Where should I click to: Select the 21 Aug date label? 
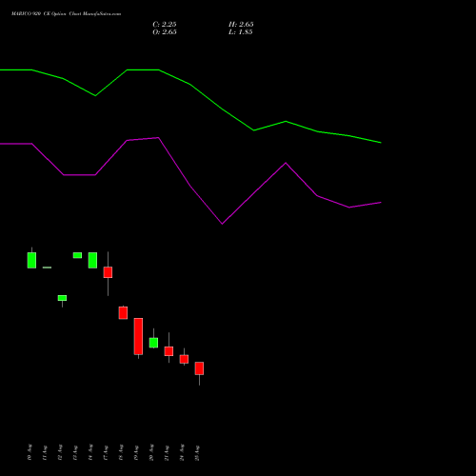point(167,452)
